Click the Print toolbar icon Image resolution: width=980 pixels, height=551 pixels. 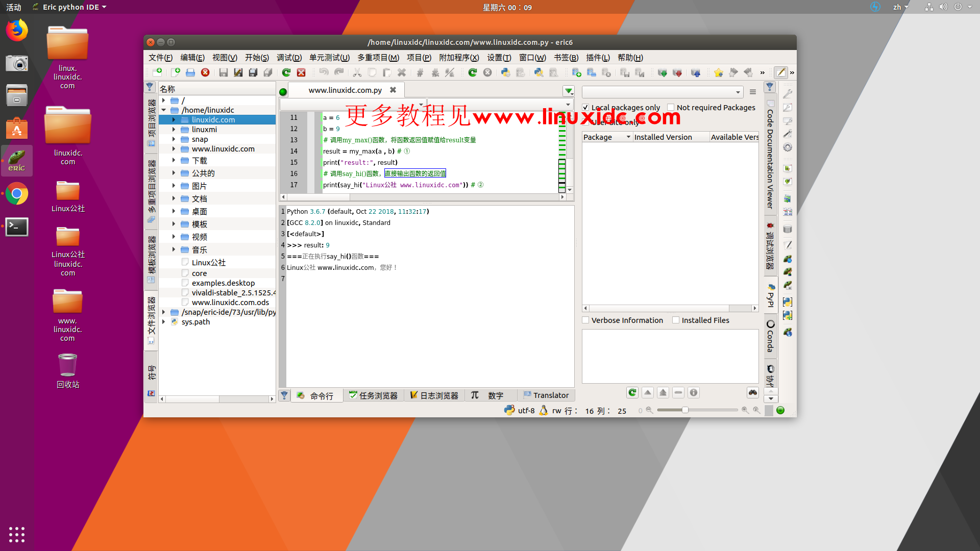pos(267,72)
